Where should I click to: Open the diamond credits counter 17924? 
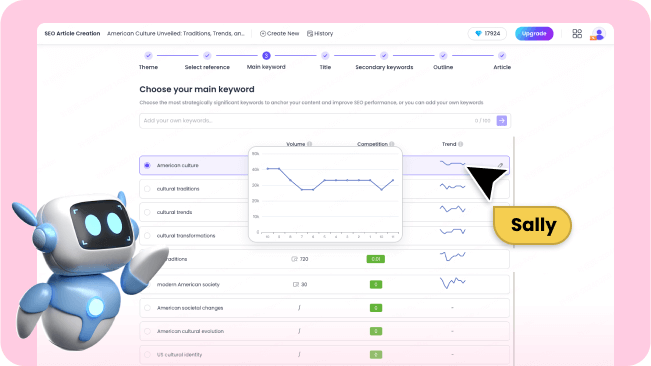tap(487, 34)
